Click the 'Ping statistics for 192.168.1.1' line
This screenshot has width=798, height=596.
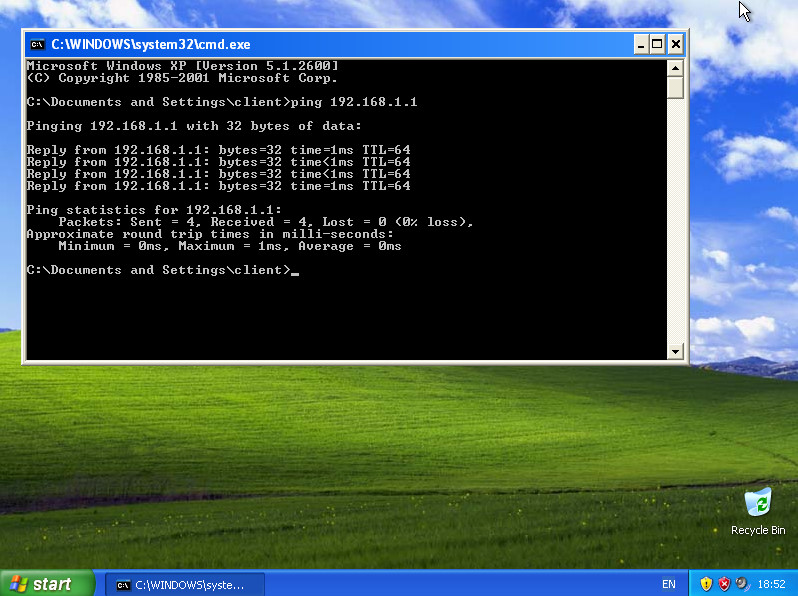coord(154,210)
